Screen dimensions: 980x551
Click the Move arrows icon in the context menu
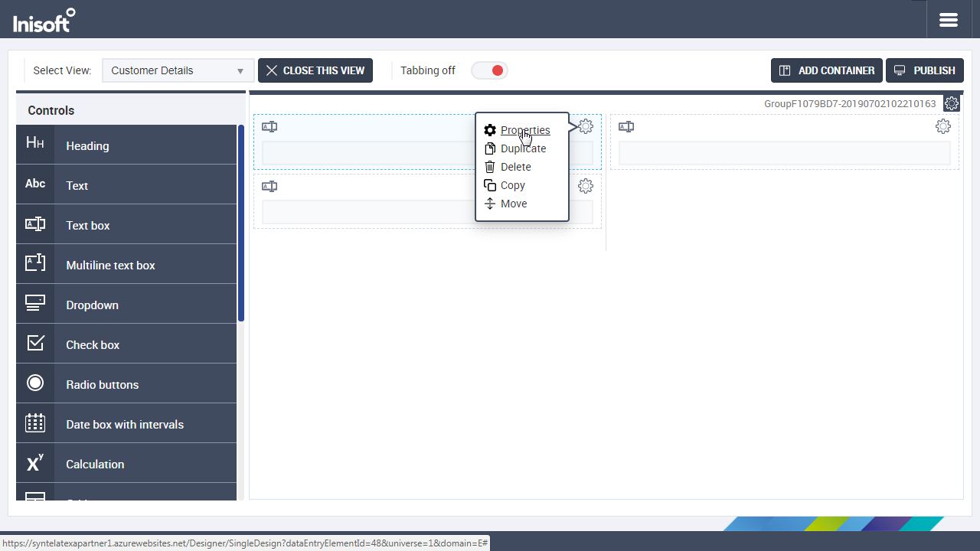(x=490, y=204)
